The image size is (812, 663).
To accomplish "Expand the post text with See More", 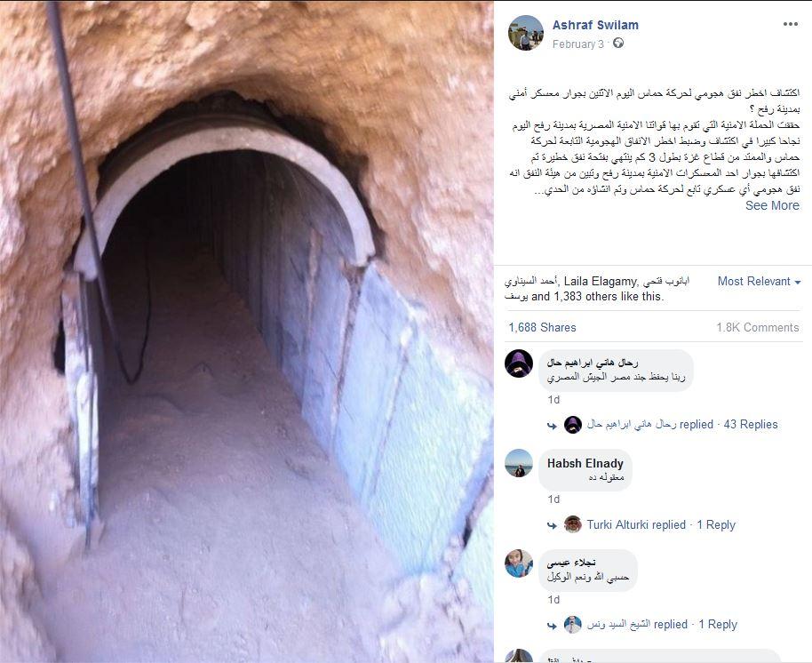I will (x=772, y=205).
